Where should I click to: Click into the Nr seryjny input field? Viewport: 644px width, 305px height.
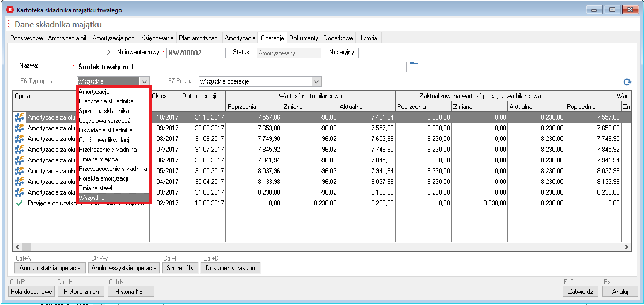[382, 53]
